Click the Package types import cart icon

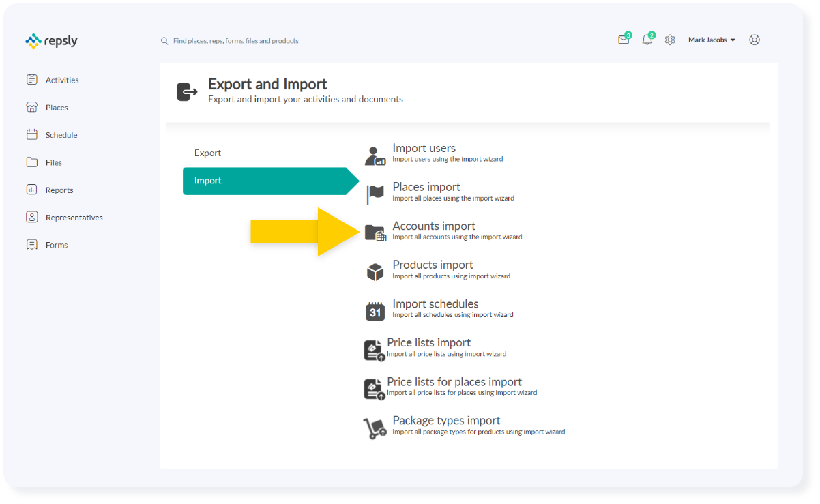[375, 428]
